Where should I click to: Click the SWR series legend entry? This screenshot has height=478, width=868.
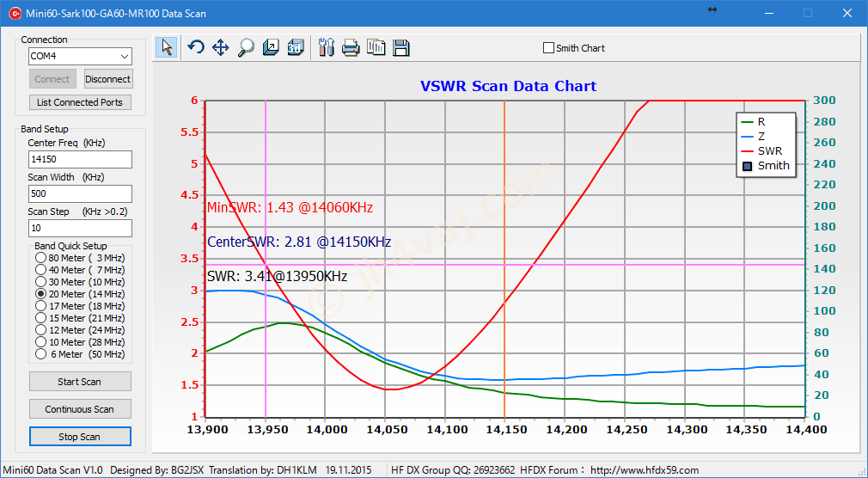[x=761, y=150]
